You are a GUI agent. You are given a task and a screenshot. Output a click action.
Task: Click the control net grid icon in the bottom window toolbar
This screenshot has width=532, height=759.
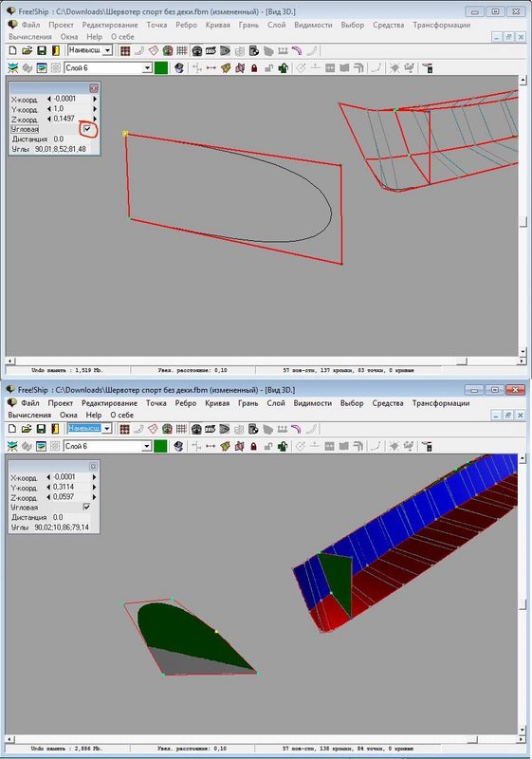point(125,429)
